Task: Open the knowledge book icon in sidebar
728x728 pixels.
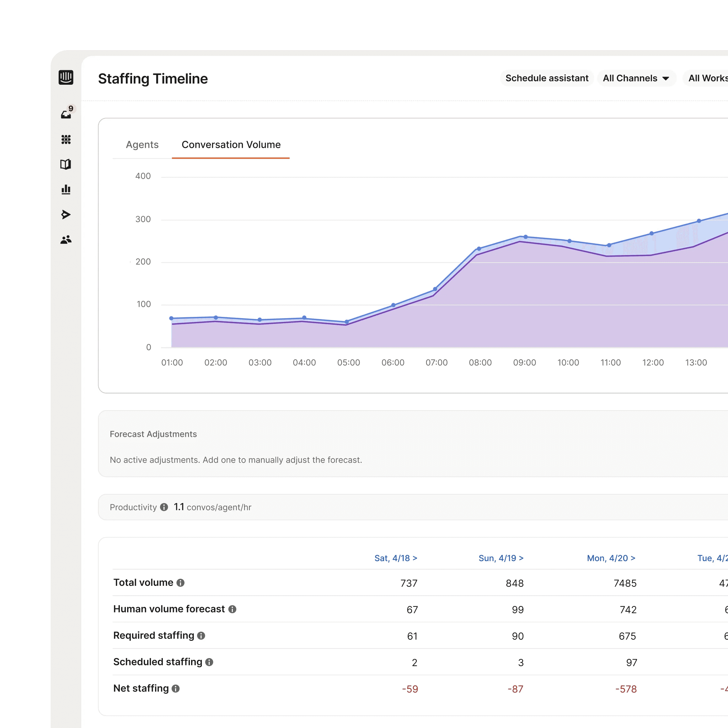Action: [66, 164]
